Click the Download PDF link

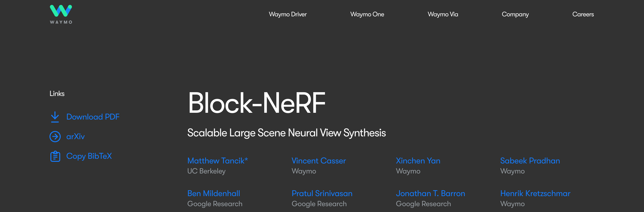(93, 117)
